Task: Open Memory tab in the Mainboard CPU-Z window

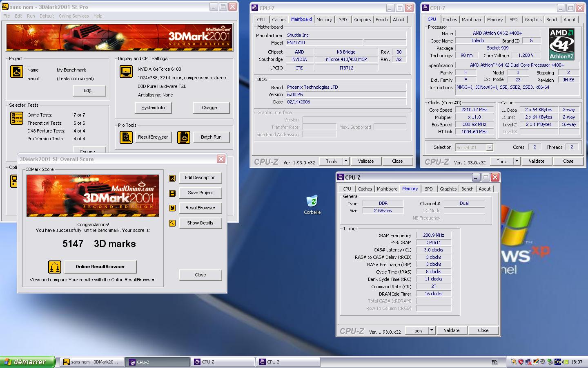Action: [324, 20]
